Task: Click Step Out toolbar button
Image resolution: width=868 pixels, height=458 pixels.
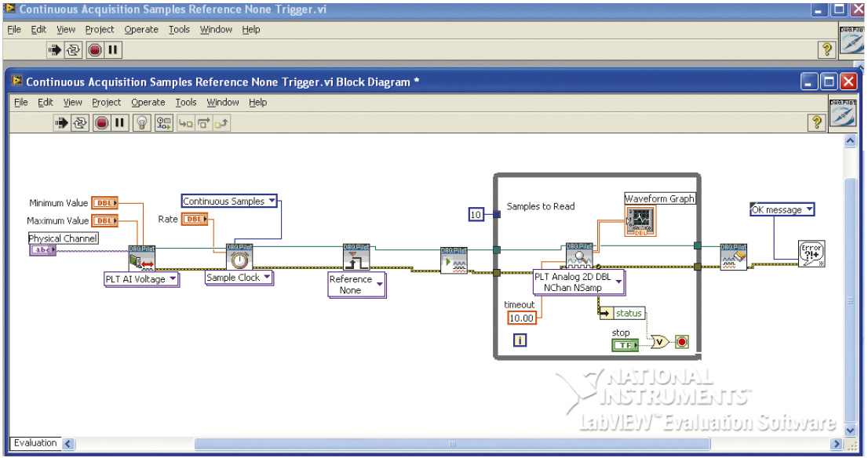Action: (221, 123)
